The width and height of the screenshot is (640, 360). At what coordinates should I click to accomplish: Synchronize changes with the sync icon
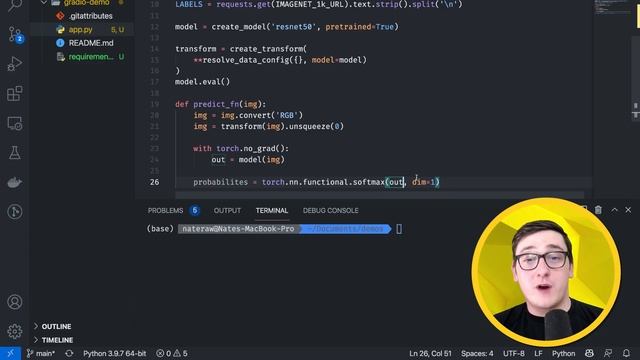point(69,353)
